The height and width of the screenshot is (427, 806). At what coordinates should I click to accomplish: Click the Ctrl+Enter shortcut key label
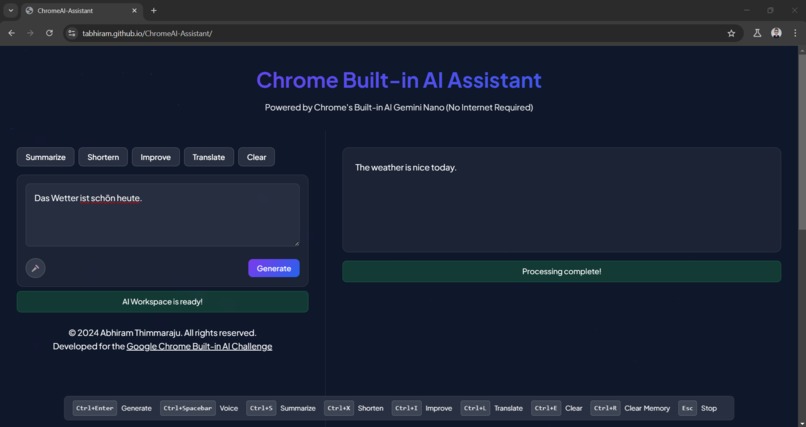click(x=95, y=409)
